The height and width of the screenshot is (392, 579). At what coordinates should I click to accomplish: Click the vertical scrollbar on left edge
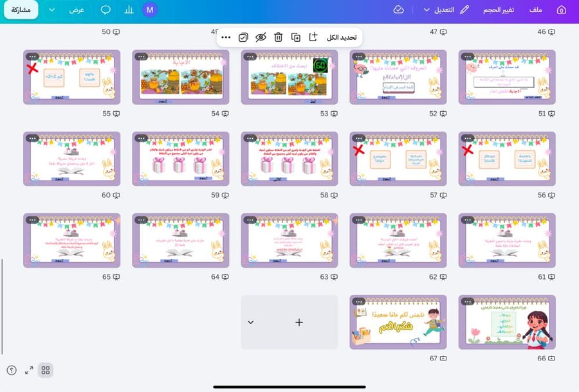click(2, 307)
